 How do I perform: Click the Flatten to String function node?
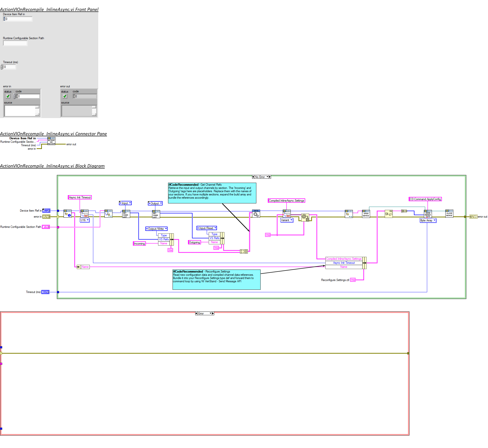coord(389,214)
